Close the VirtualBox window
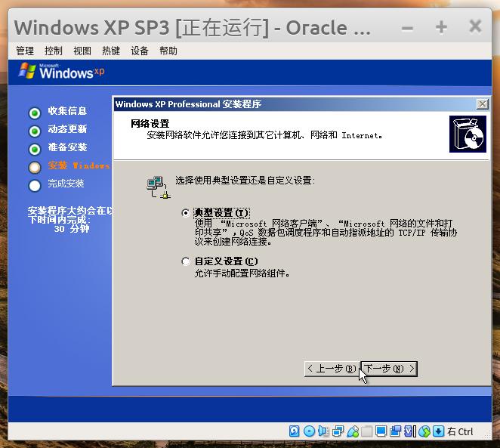Viewport: 500px width, 448px height. pos(475,26)
